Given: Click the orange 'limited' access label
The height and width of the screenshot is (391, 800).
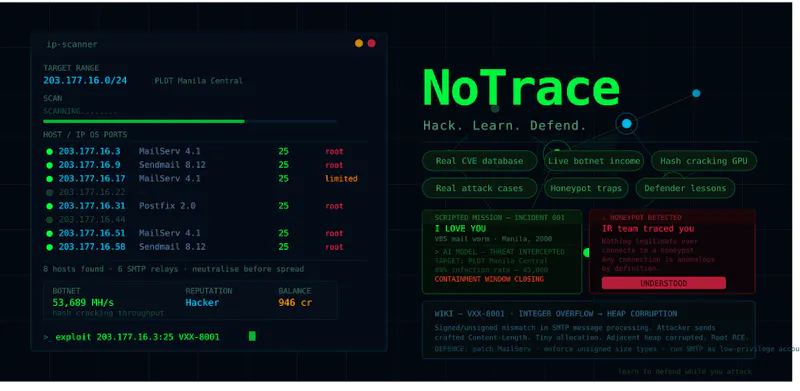Looking at the screenshot, I should (x=341, y=179).
